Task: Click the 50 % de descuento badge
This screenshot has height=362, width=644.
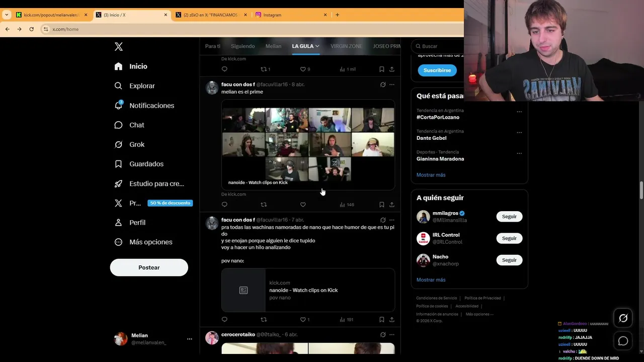Action: (x=170, y=203)
